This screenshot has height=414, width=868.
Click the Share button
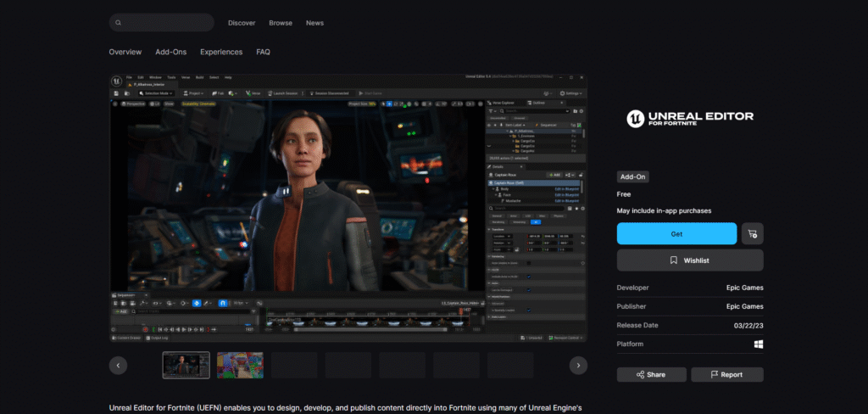point(652,375)
